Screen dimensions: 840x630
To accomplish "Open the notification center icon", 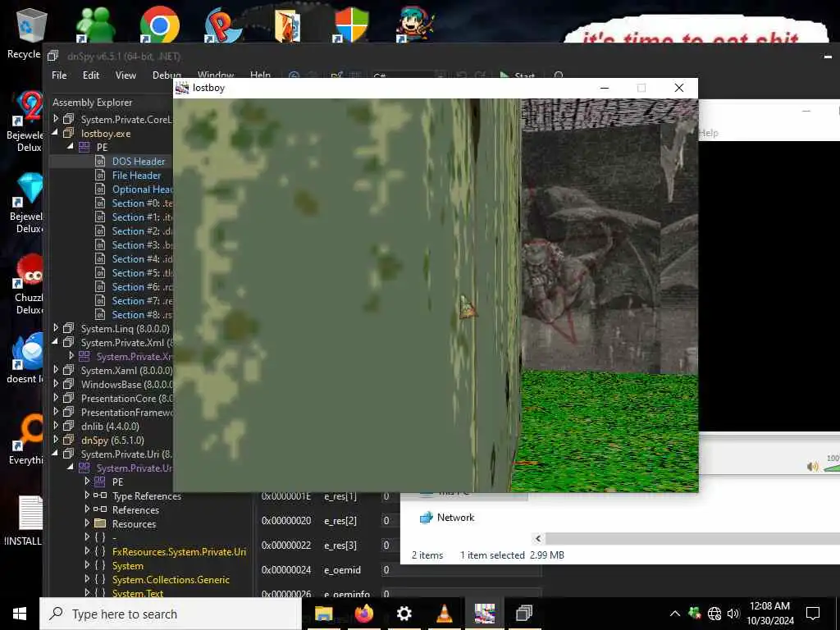I will tap(813, 614).
